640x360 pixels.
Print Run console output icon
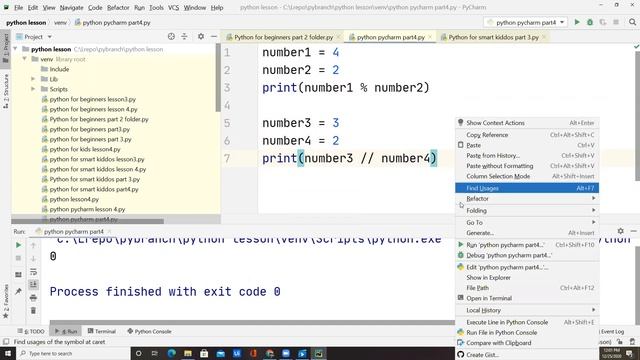[x=33, y=298]
